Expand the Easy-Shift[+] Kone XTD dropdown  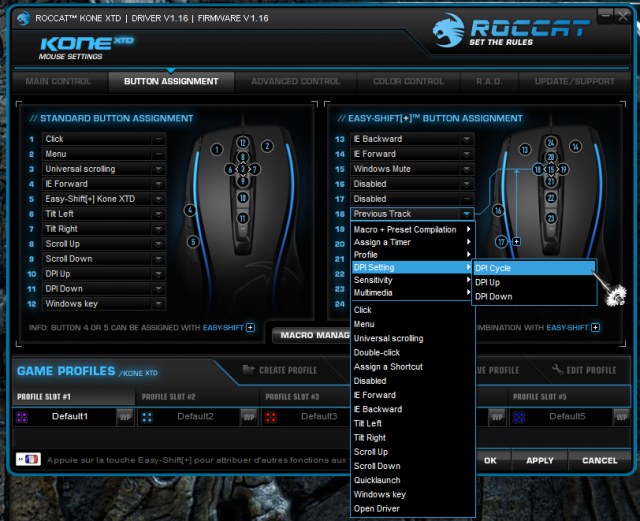[x=158, y=199]
